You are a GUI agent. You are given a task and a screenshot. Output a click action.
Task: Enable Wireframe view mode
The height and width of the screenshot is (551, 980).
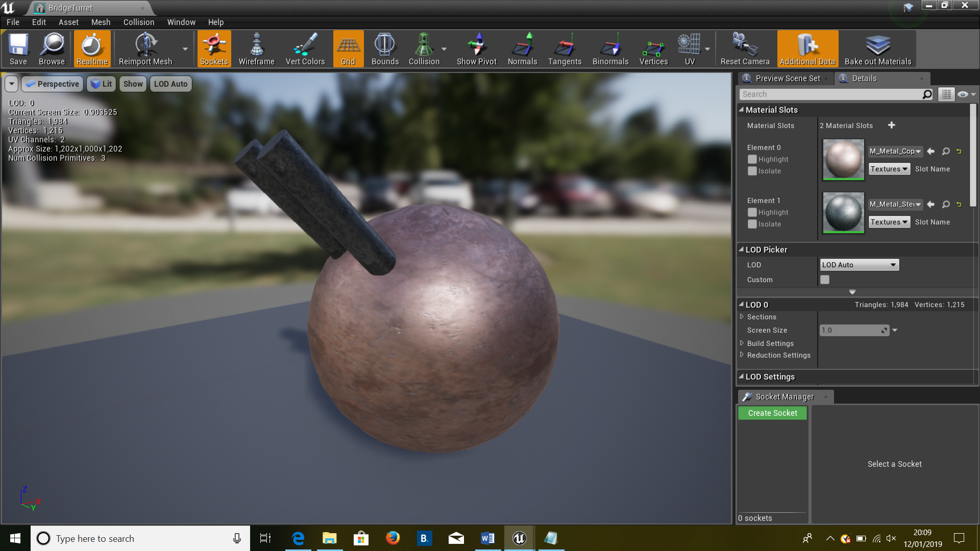click(x=257, y=49)
